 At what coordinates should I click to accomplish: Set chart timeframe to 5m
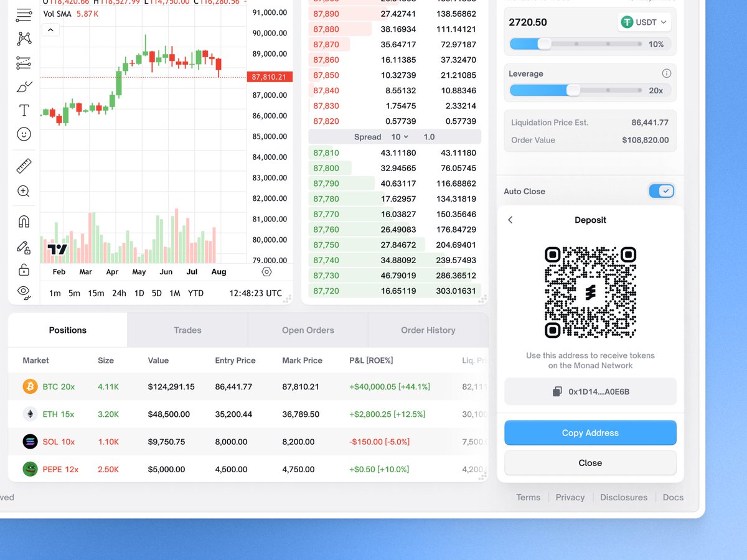pos(74,293)
